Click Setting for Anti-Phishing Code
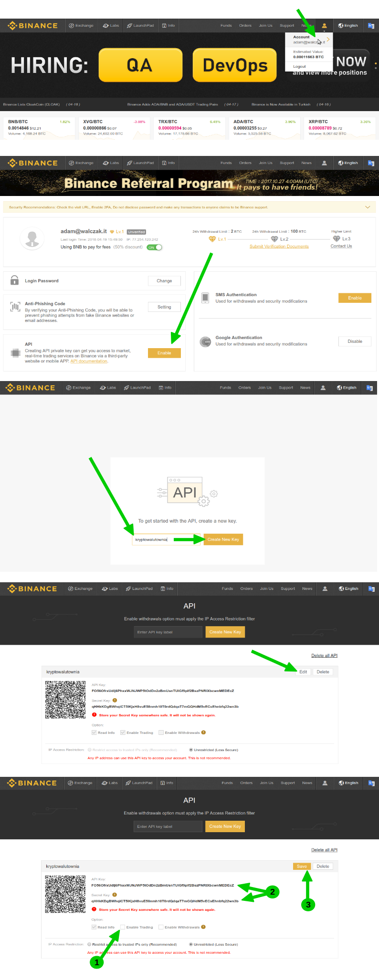Viewport: 379px width, 980px height. pyautogui.click(x=164, y=307)
